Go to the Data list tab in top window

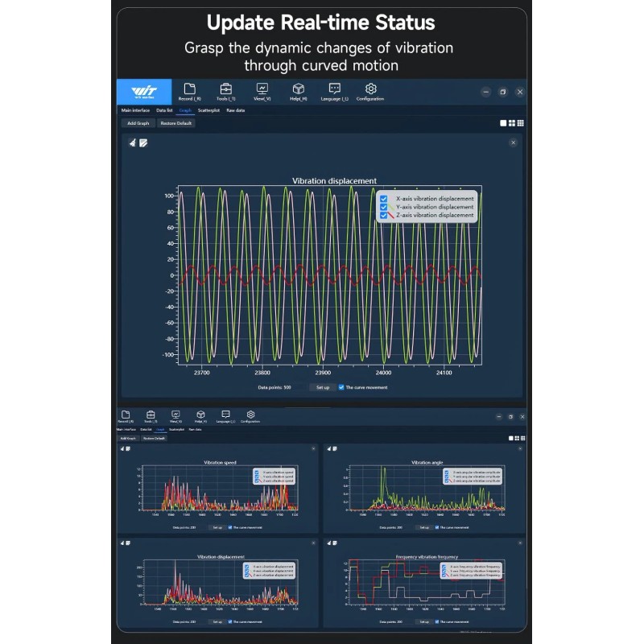[x=164, y=110]
